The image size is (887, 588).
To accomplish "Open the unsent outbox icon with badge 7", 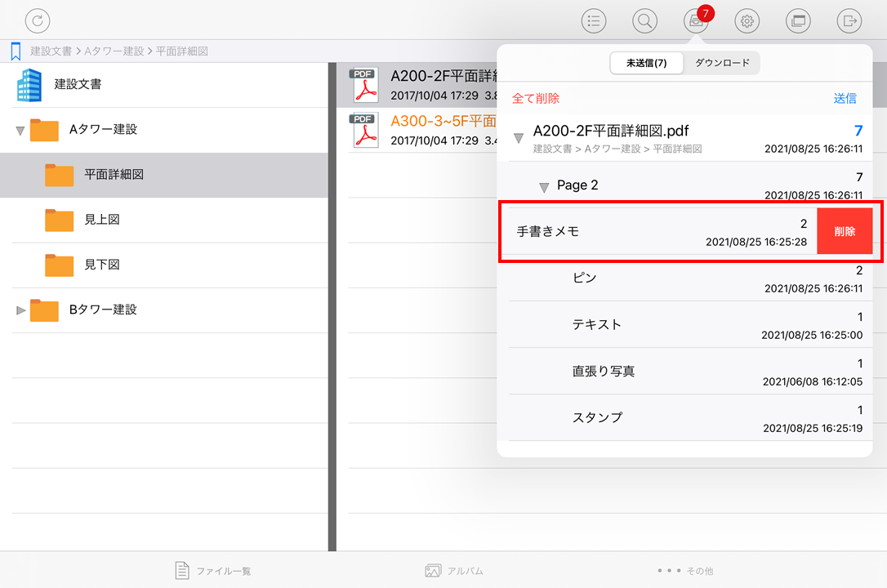I will point(696,21).
